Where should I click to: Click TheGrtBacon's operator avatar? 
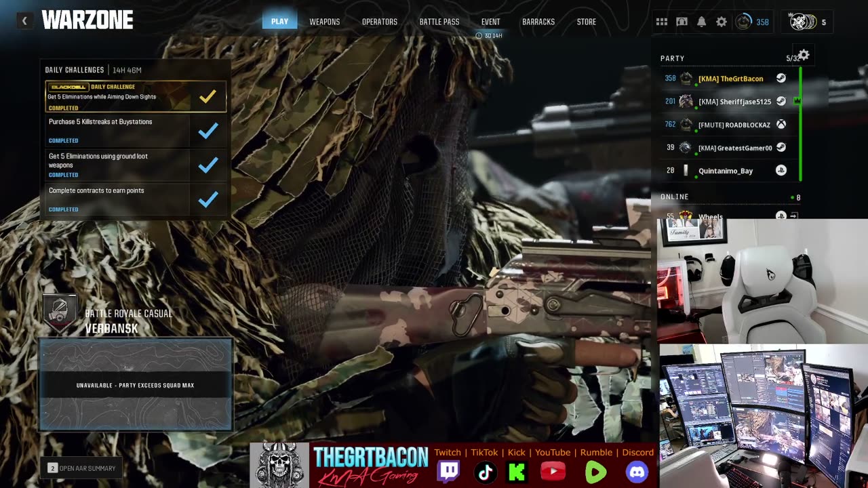(x=686, y=79)
